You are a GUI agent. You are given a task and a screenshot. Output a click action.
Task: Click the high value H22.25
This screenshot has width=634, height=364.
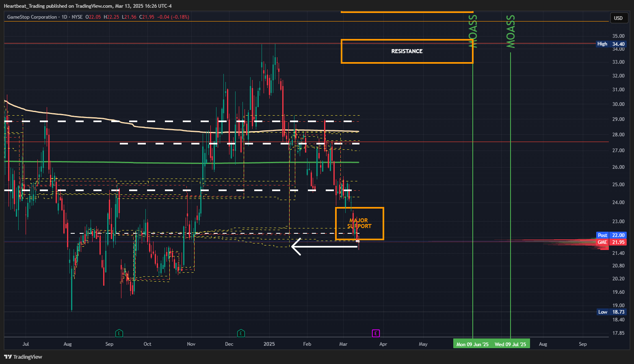coord(112,17)
